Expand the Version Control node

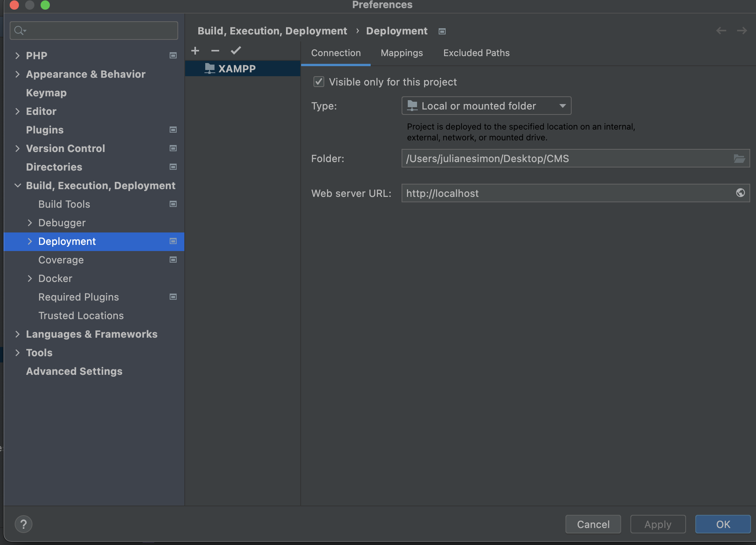point(17,148)
